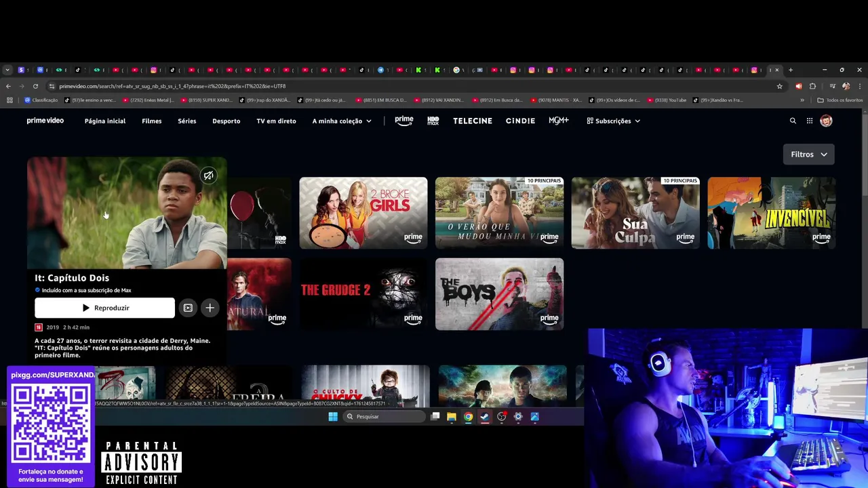Watch the It: Capítulo Dois trailer
The image size is (868, 488).
pos(188,308)
